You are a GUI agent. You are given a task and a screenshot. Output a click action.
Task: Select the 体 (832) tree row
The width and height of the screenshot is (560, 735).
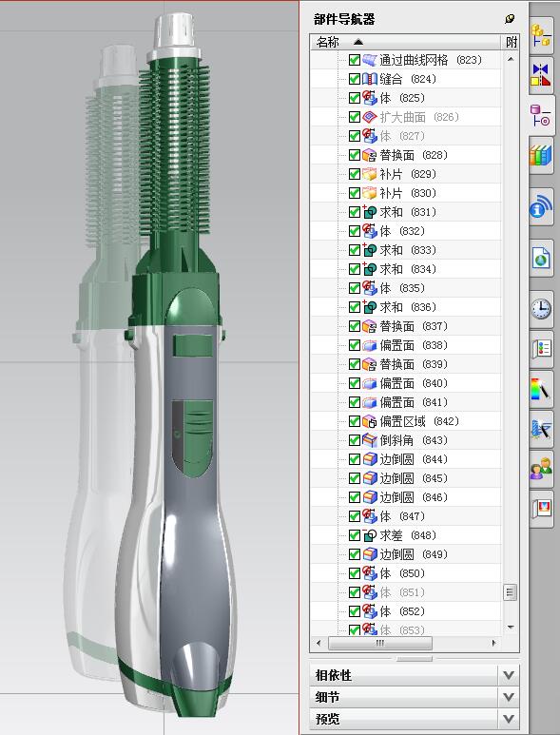coord(406,231)
